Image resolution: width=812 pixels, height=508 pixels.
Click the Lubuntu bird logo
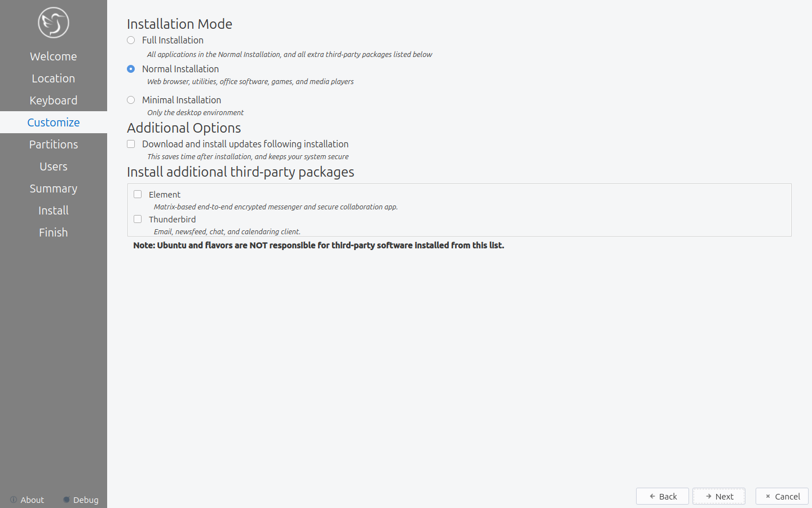pos(54,23)
